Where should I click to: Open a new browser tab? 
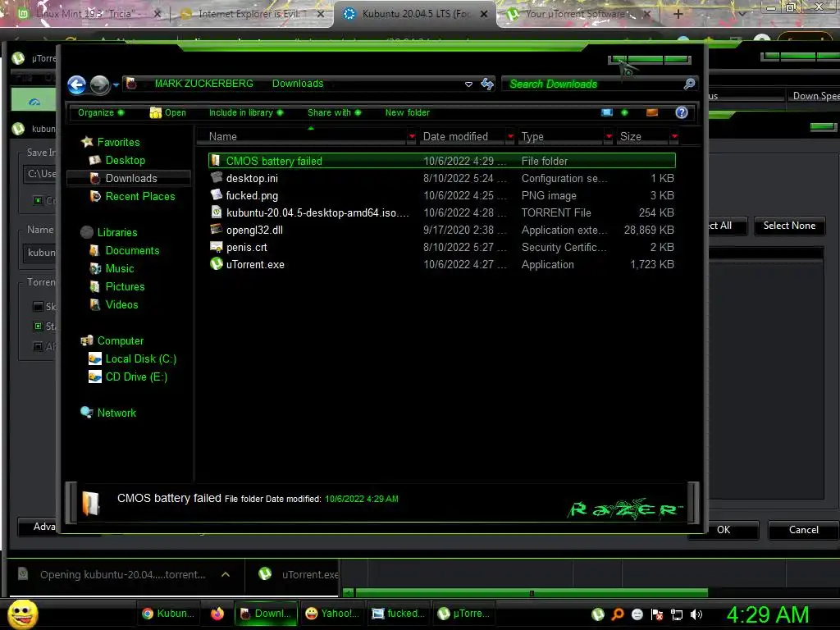click(678, 14)
